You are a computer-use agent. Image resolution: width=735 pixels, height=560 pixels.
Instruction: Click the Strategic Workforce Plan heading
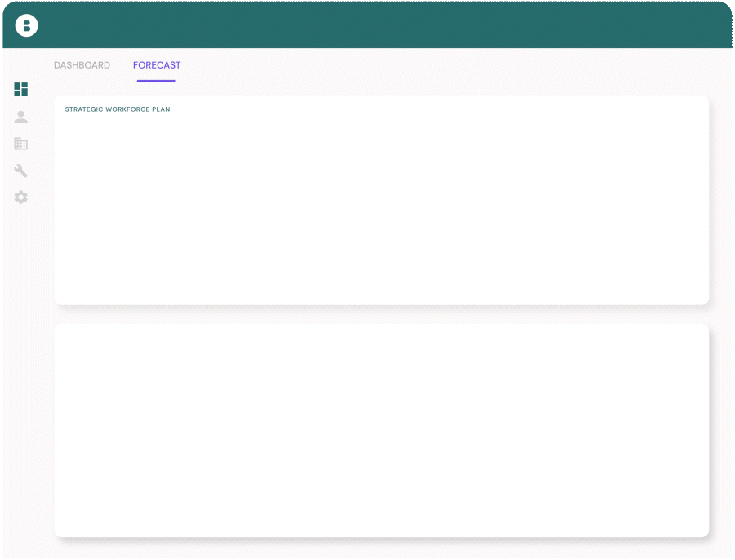(118, 109)
